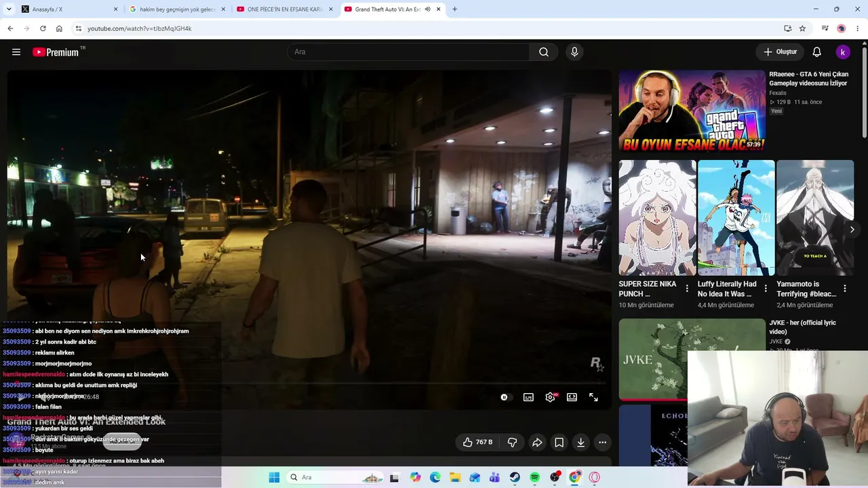Toggle subtitles on the video player
The image size is (868, 488).
point(528,397)
